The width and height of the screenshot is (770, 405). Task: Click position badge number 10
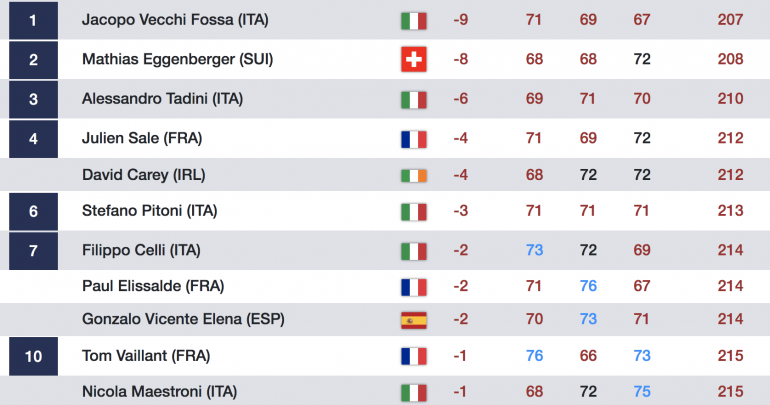[x=33, y=356]
